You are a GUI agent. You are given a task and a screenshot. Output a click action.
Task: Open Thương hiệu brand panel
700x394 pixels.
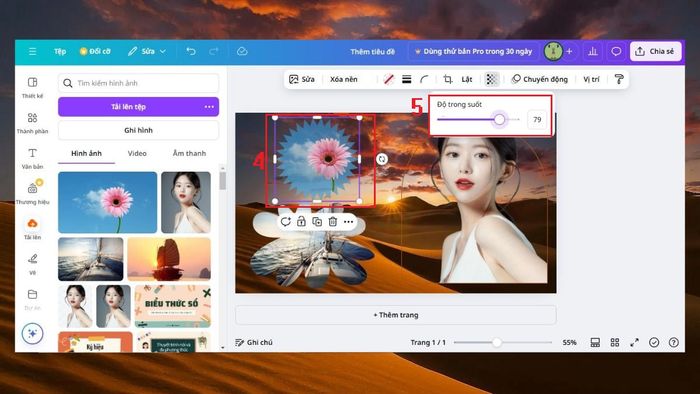(x=33, y=193)
